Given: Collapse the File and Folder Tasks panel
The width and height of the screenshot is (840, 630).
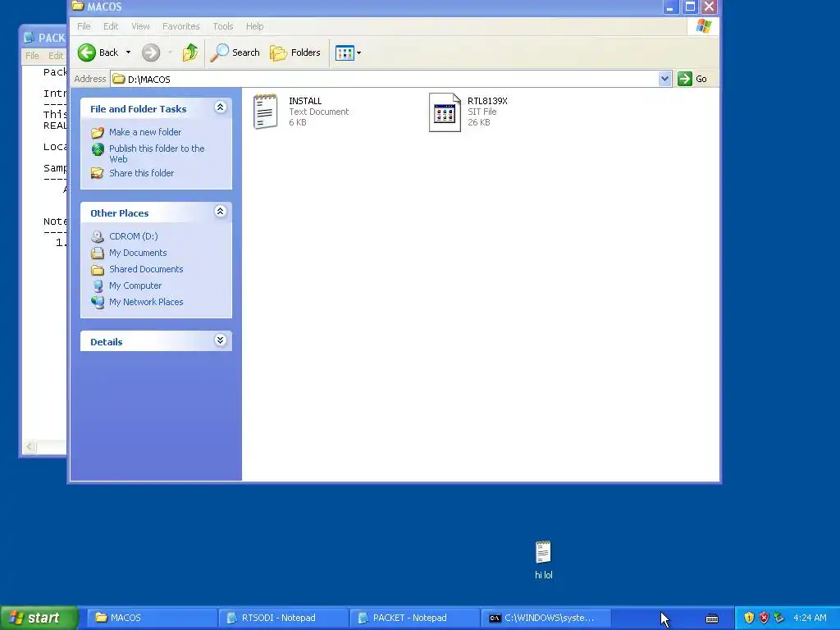Looking at the screenshot, I should 220,107.
